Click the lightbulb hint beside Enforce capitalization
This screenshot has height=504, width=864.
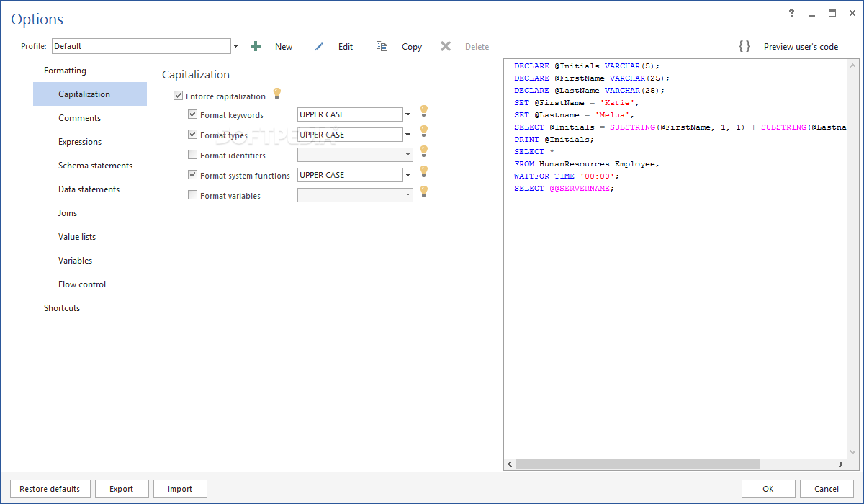tap(276, 94)
